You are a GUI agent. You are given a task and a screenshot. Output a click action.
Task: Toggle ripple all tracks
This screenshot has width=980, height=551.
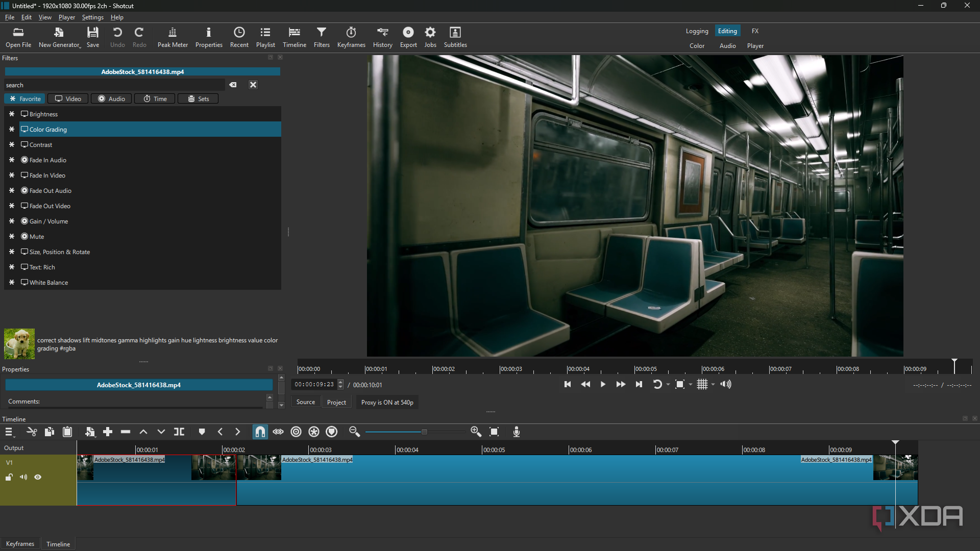click(x=314, y=432)
